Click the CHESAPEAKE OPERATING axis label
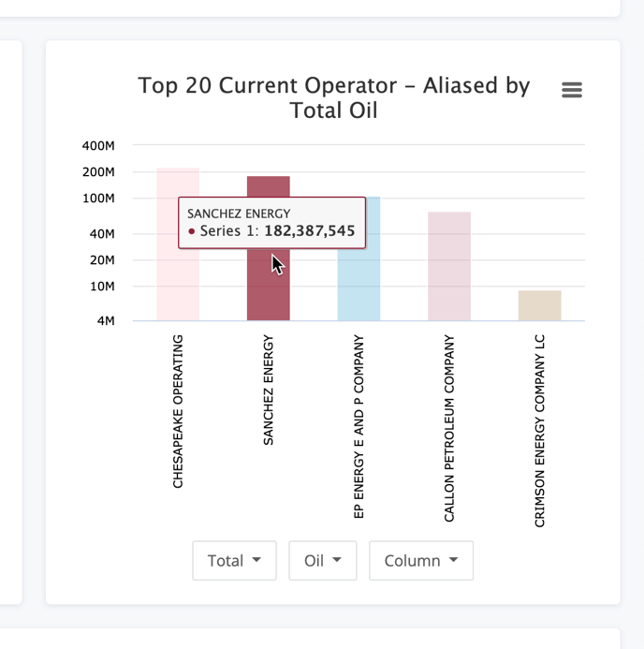This screenshot has width=644, height=649. (178, 411)
